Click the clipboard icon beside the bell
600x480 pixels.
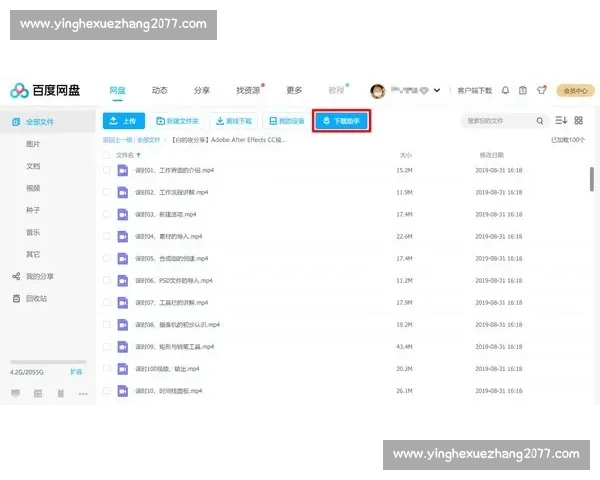(x=523, y=90)
